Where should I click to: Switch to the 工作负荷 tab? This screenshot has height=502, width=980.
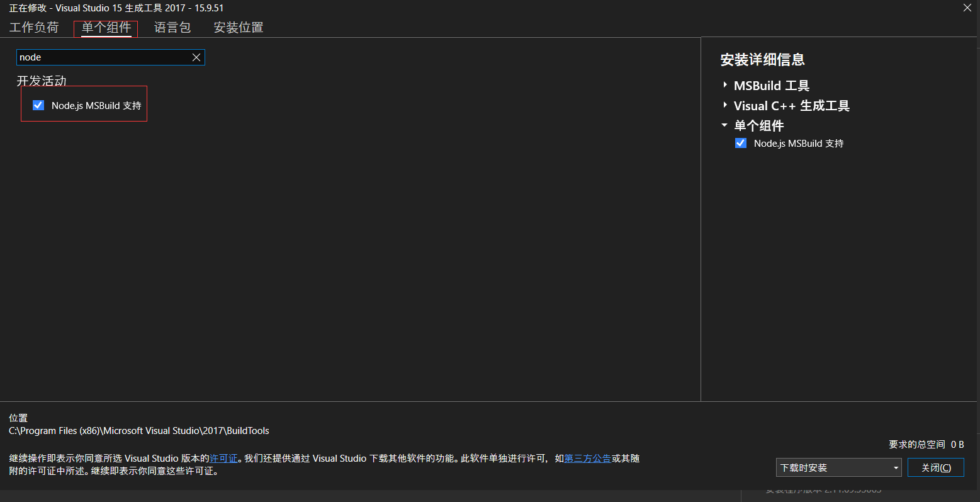(34, 28)
